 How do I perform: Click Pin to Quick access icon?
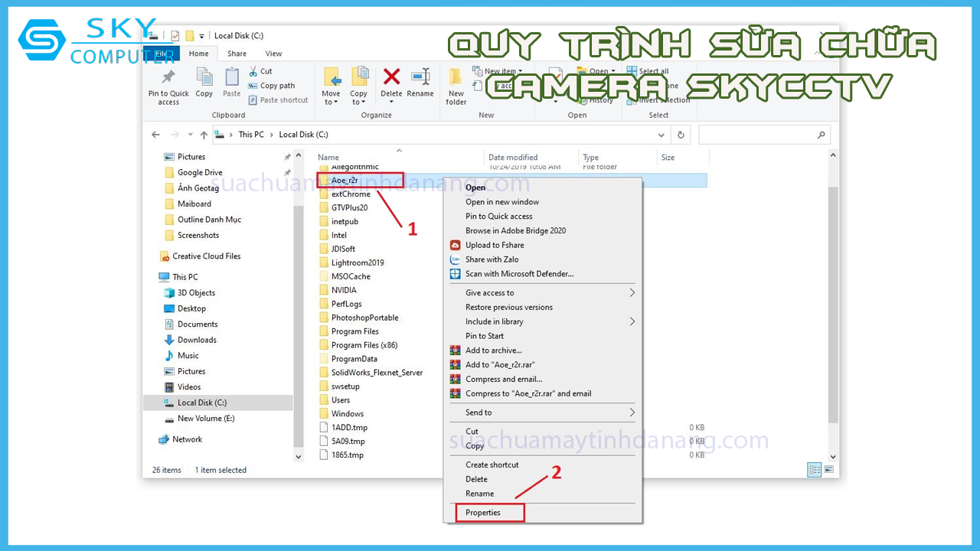coord(168,77)
